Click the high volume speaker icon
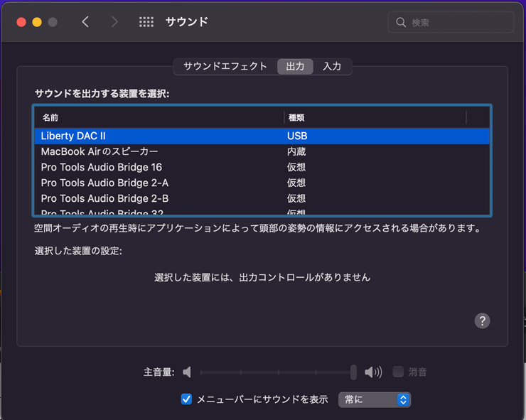The height and width of the screenshot is (420, 526). (373, 372)
